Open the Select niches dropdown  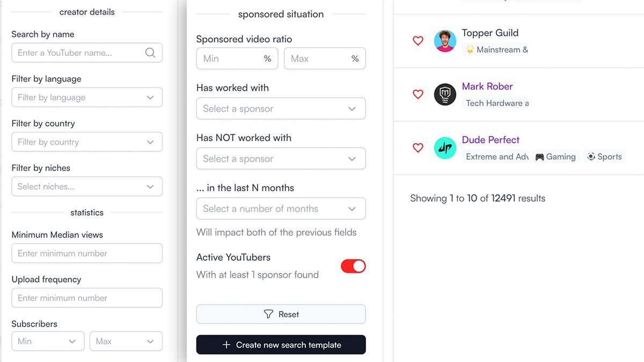(87, 187)
